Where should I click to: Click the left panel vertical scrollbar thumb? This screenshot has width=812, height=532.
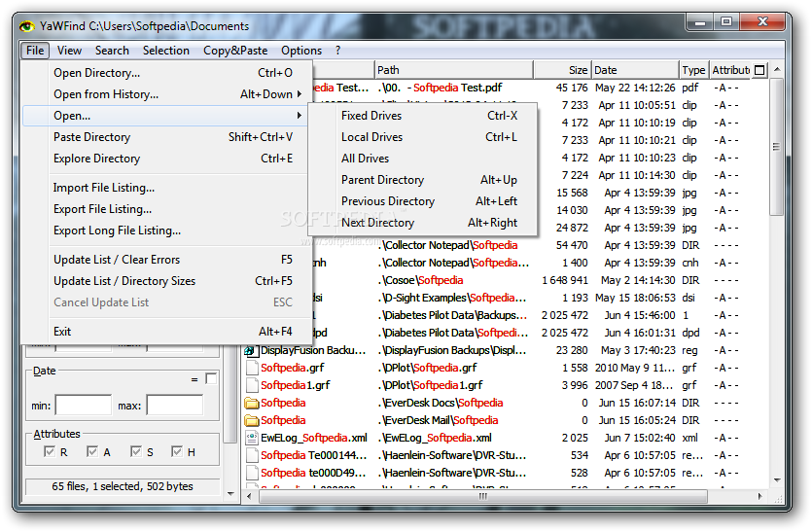230,394
